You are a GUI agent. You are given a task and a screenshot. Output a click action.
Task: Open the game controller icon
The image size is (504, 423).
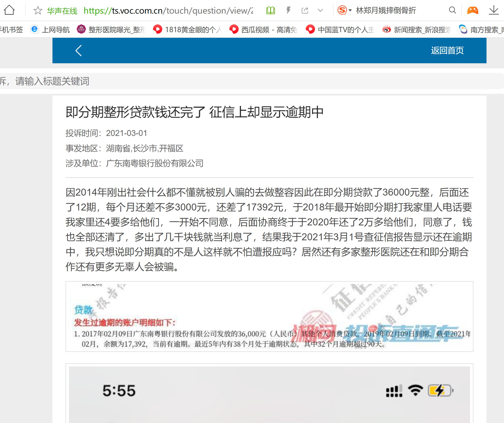473,10
